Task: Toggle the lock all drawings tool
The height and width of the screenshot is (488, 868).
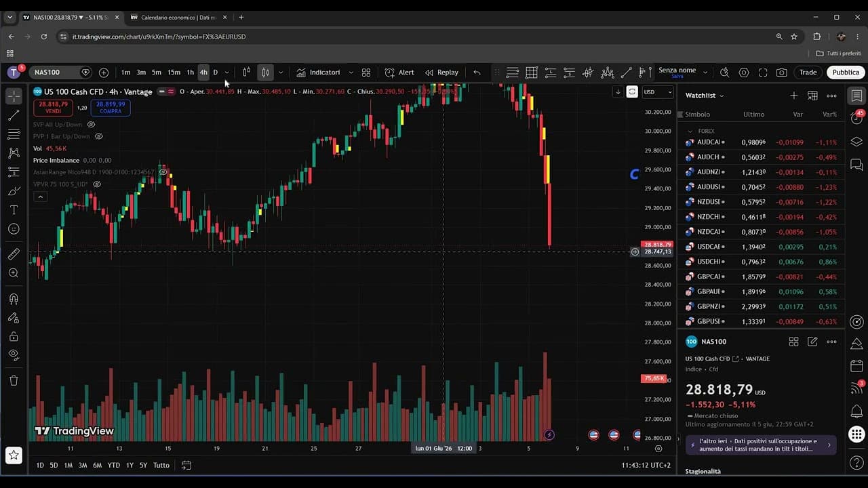Action: 14,337
